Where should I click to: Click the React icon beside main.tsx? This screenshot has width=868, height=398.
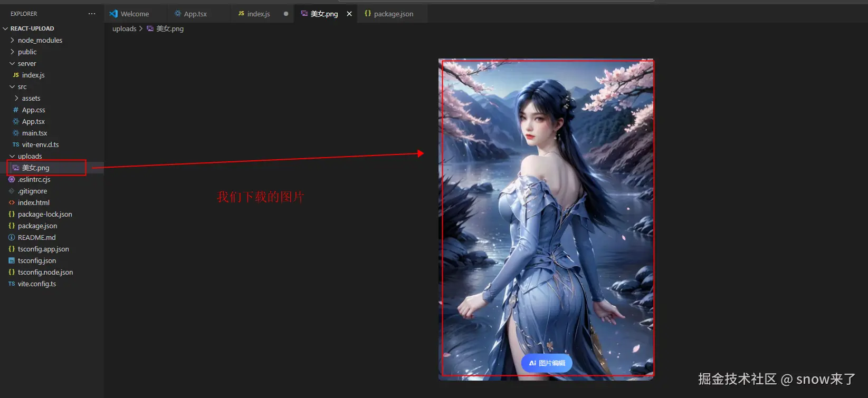point(16,133)
